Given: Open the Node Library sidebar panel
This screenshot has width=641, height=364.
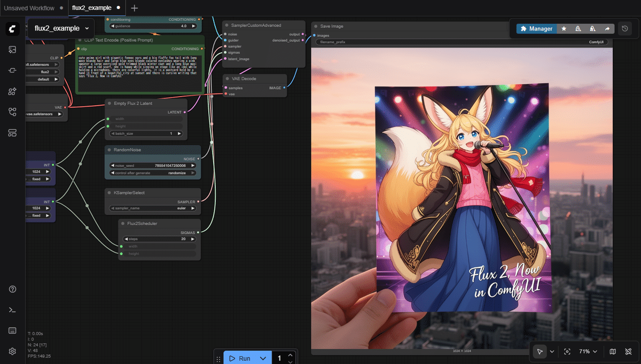Looking at the screenshot, I should pos(12,91).
